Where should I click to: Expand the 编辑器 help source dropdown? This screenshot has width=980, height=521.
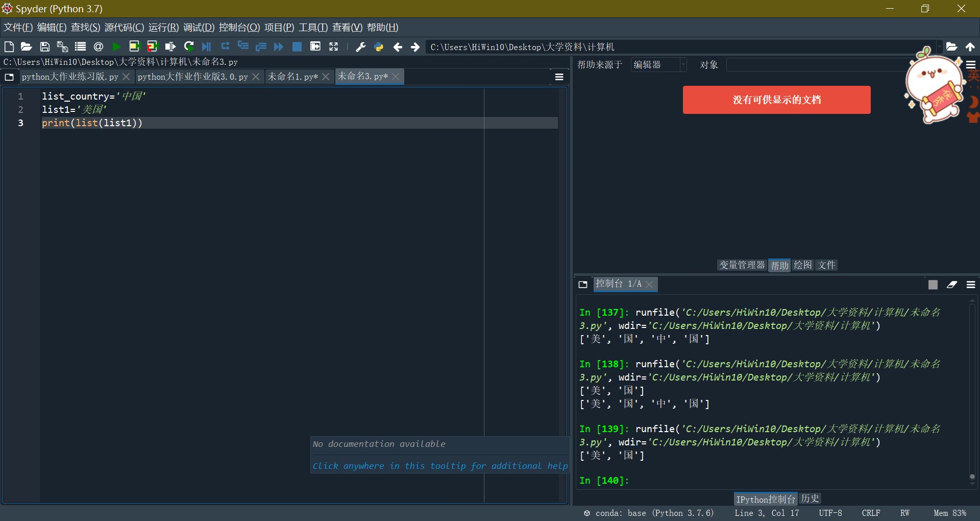658,65
